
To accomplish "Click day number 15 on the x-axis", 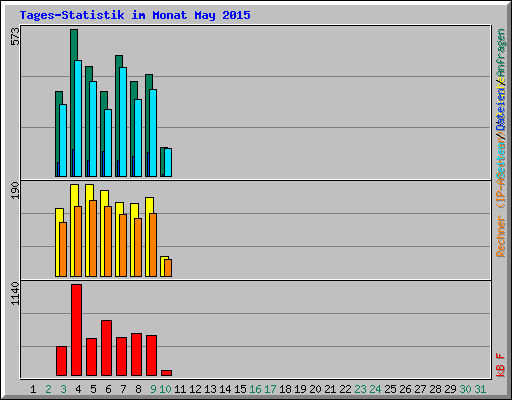I will pos(240,389).
